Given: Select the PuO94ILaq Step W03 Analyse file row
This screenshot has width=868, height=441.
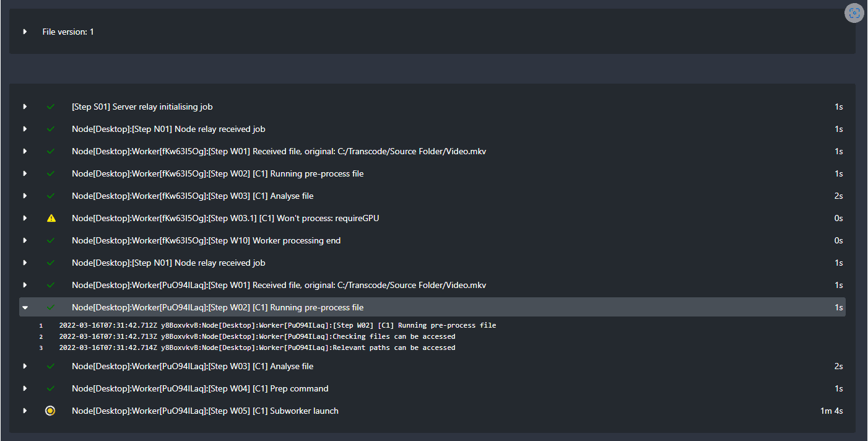Looking at the screenshot, I should 193,366.
